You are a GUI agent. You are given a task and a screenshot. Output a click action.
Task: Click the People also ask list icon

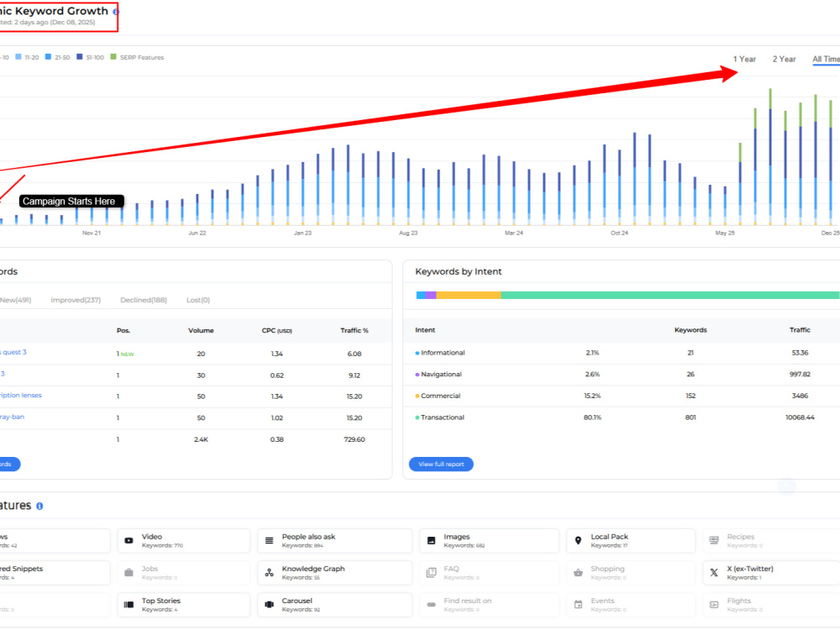270,540
